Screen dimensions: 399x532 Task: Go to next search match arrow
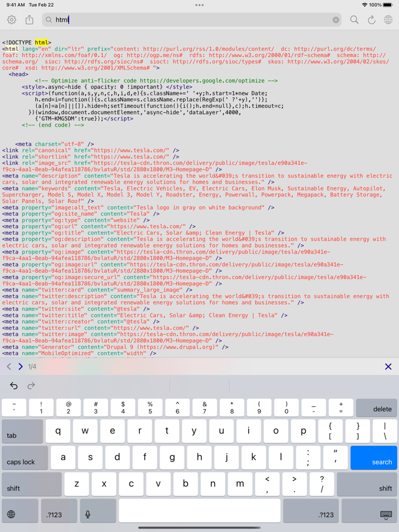(20, 366)
